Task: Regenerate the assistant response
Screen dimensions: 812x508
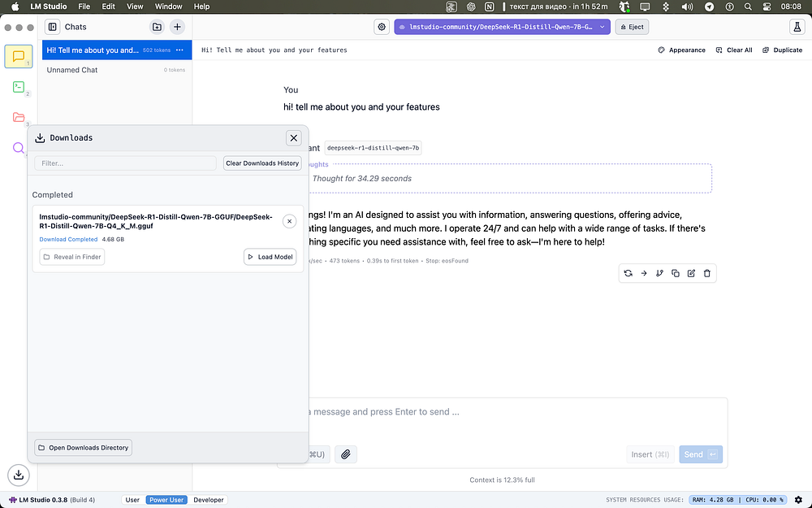Action: [628, 273]
